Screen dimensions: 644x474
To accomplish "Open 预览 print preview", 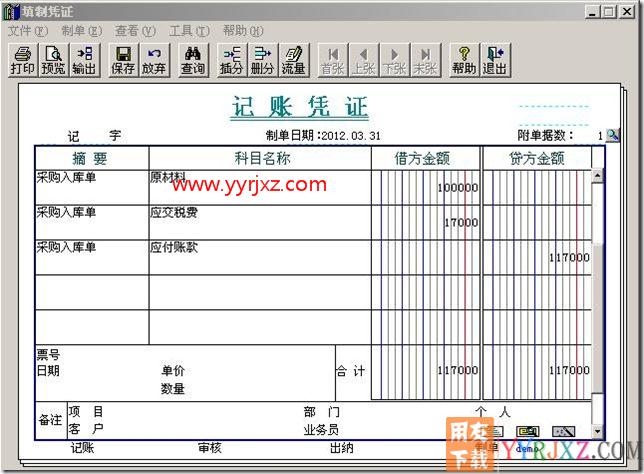I will point(53,60).
